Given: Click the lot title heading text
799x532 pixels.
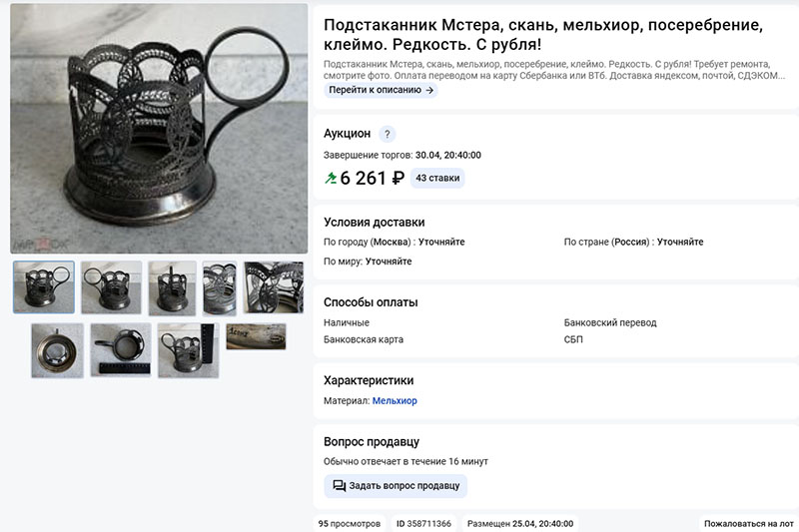Looking at the screenshot, I should tap(543, 34).
